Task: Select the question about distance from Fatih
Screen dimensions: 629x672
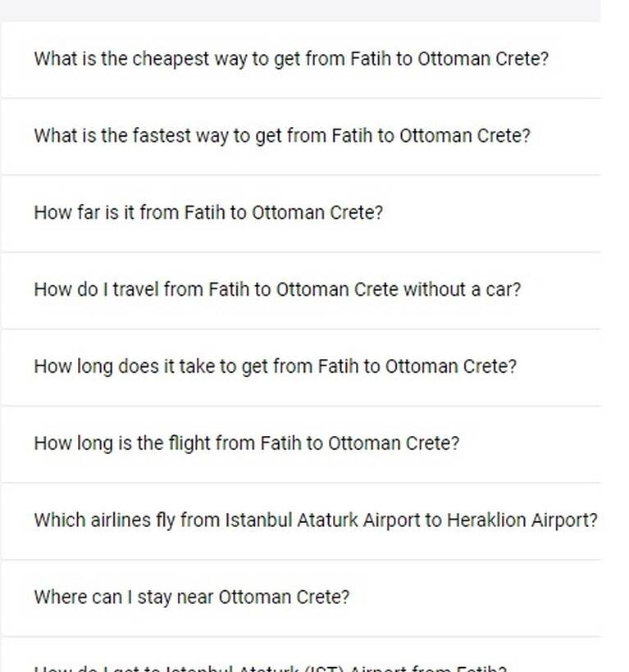Action: click(208, 213)
